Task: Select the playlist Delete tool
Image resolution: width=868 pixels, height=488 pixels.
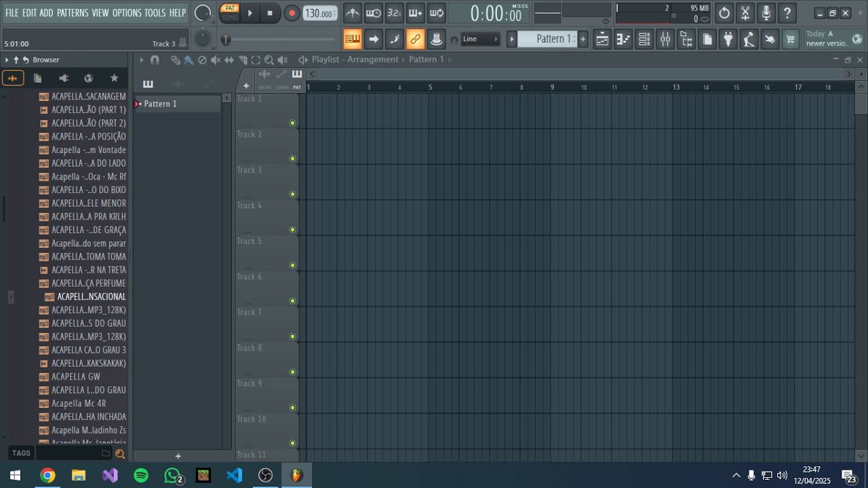Action: pyautogui.click(x=202, y=60)
